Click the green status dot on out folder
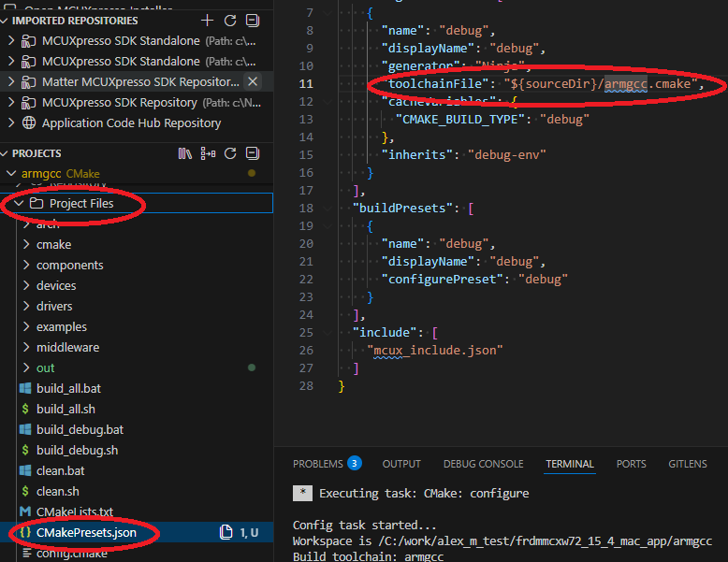Viewport: 728px width, 562px height. (252, 367)
